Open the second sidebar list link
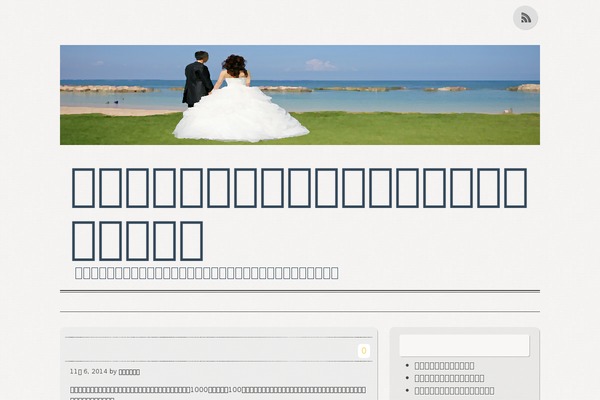600x400 pixels. pyautogui.click(x=449, y=378)
